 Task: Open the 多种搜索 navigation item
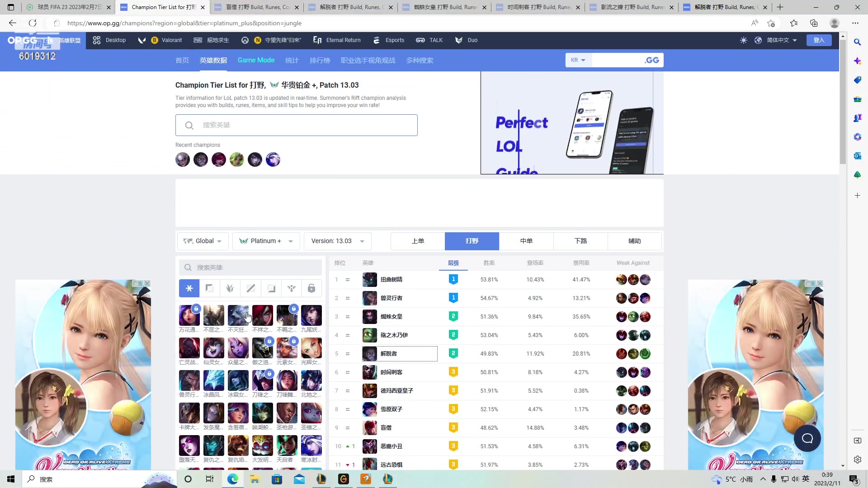pyautogui.click(x=420, y=61)
